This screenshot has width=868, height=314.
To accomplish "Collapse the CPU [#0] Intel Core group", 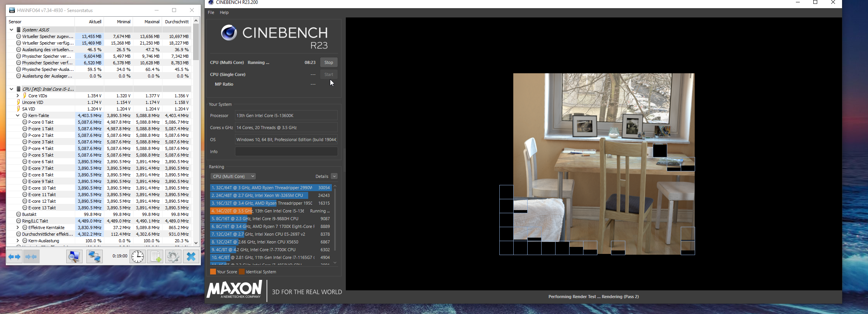I will tap(11, 89).
